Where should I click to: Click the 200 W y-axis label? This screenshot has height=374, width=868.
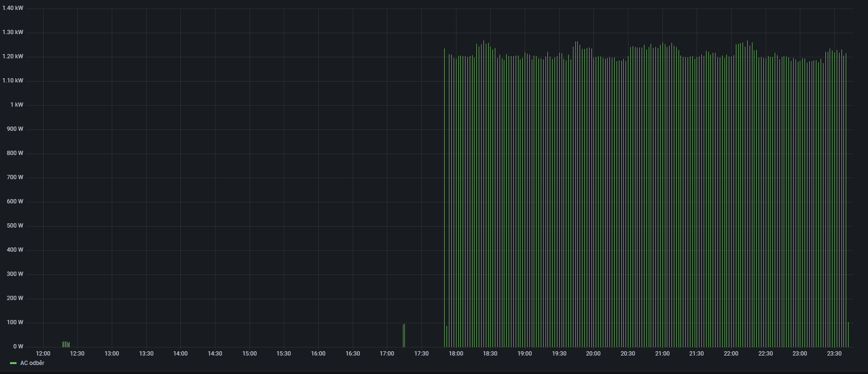[x=15, y=299]
